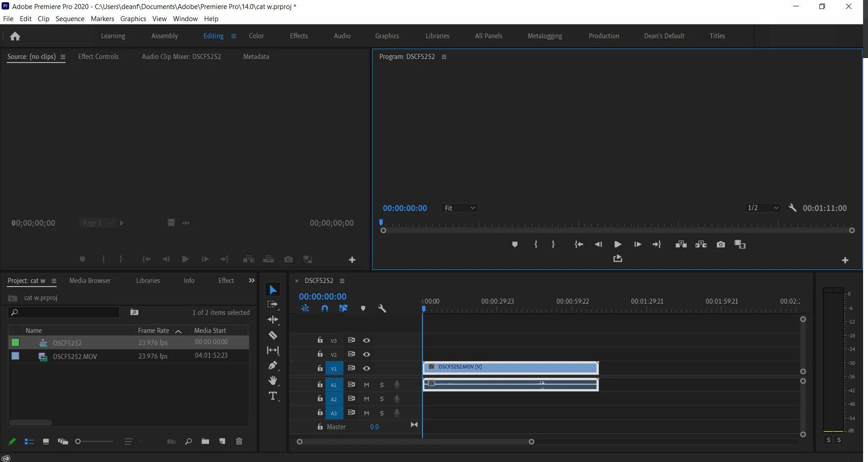Toggle track lock on V1
This screenshot has width=868, height=462.
coord(320,368)
